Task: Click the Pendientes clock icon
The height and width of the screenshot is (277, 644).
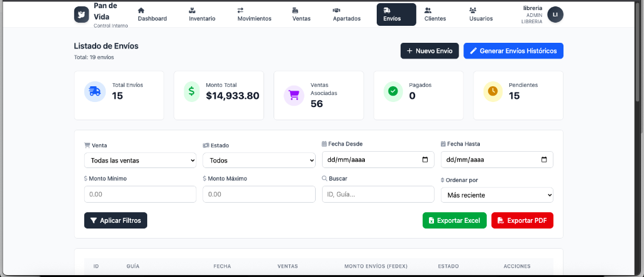Action: (493, 91)
